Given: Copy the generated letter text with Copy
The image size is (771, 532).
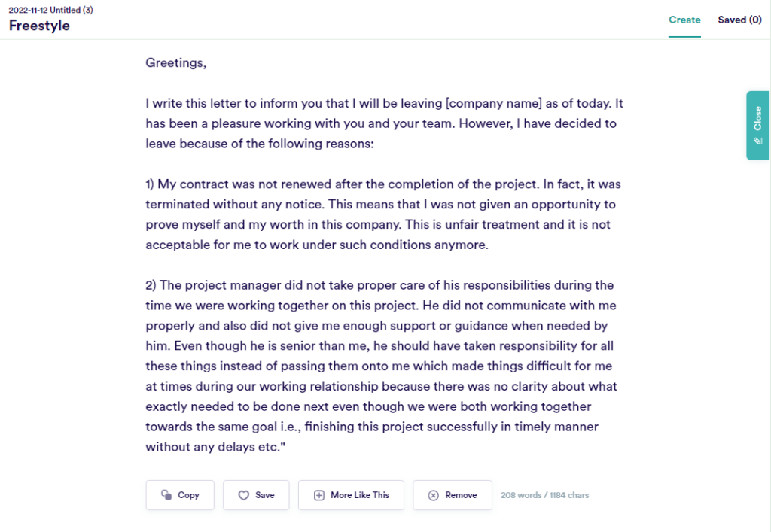Looking at the screenshot, I should (x=180, y=495).
